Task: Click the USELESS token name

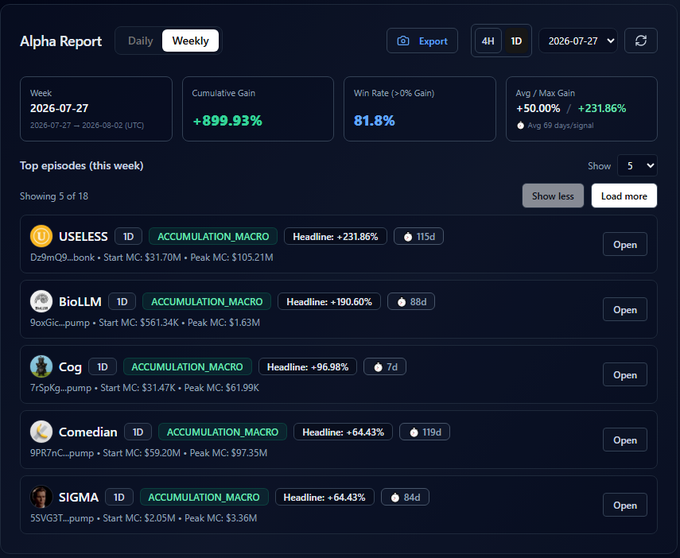Action: point(83,236)
